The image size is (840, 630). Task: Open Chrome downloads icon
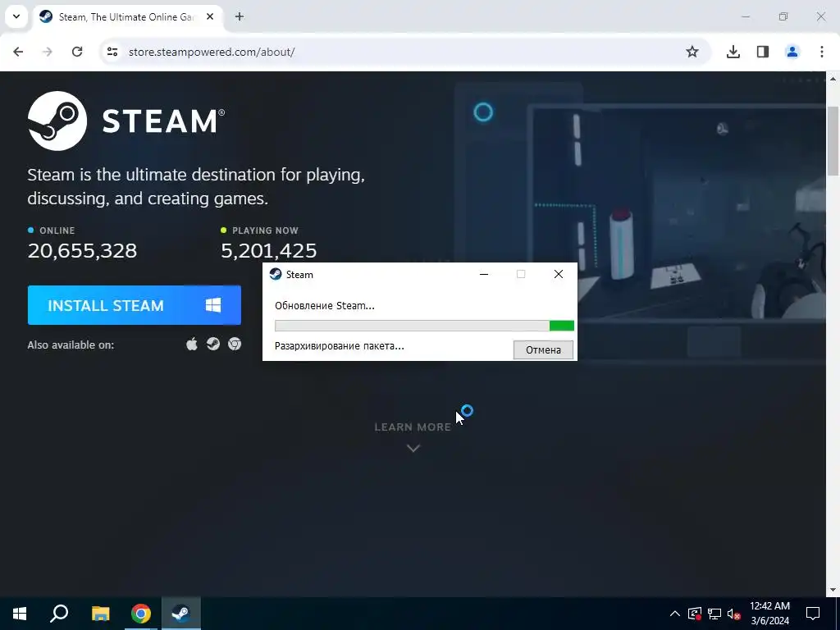click(733, 52)
